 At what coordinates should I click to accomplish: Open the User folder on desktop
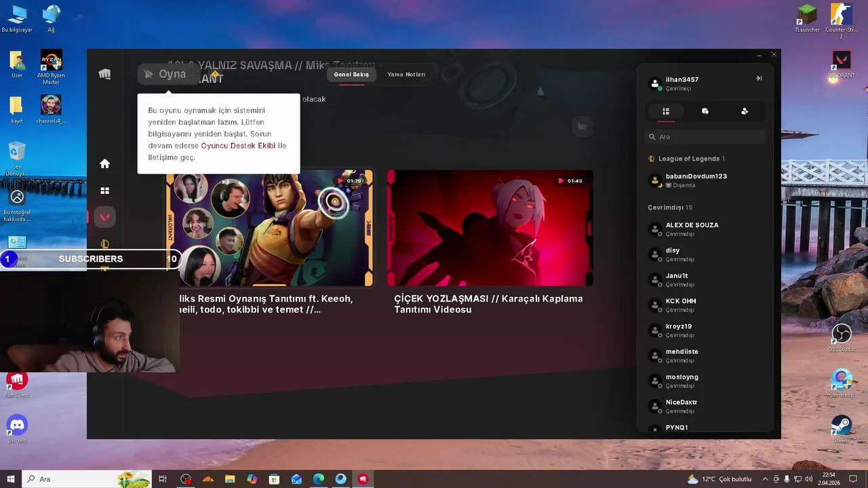17,64
